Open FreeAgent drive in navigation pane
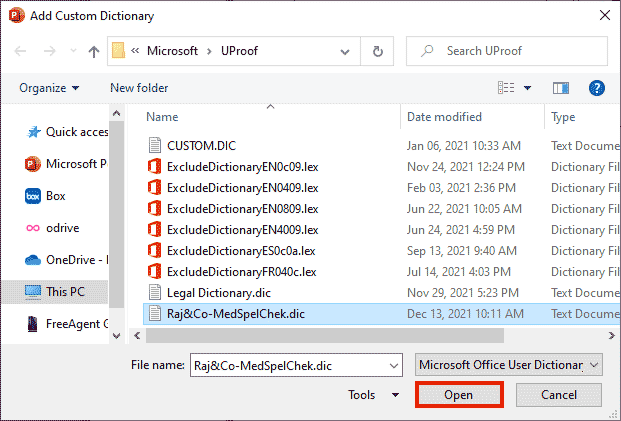621x421 pixels. 67,324
